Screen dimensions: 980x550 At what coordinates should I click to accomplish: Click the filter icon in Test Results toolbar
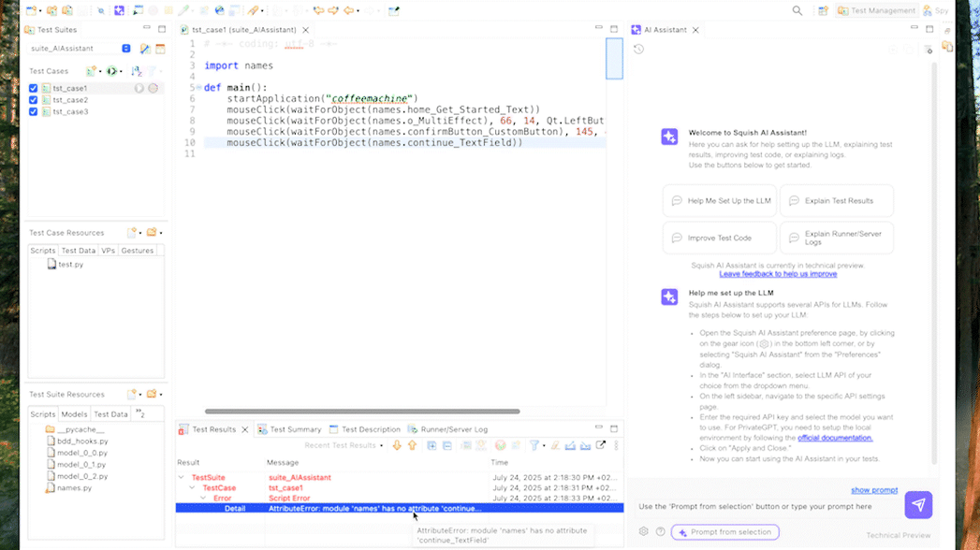(x=533, y=445)
